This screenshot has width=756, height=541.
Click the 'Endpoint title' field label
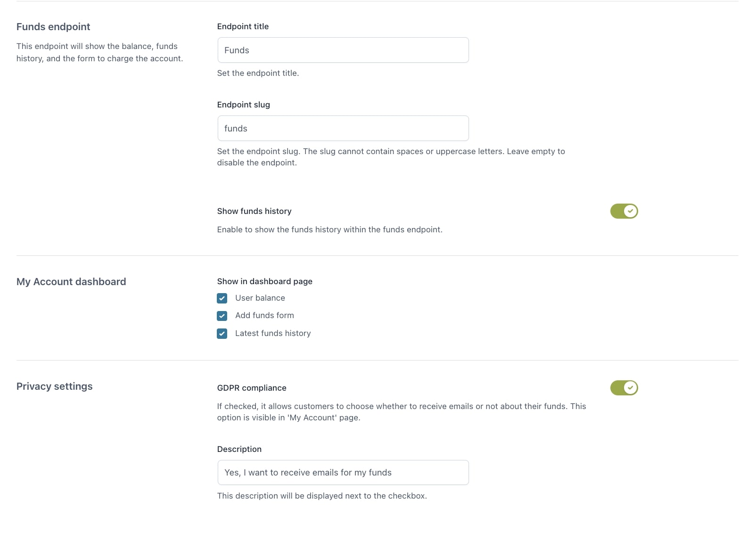coord(243,26)
